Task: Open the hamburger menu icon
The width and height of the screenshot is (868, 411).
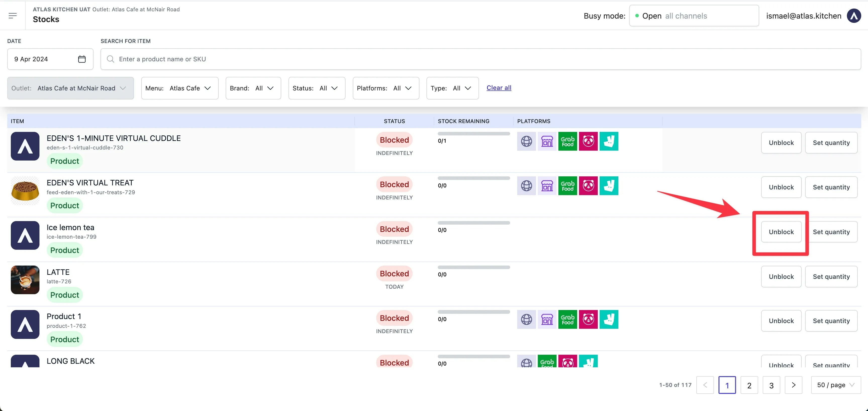Action: pyautogui.click(x=13, y=16)
